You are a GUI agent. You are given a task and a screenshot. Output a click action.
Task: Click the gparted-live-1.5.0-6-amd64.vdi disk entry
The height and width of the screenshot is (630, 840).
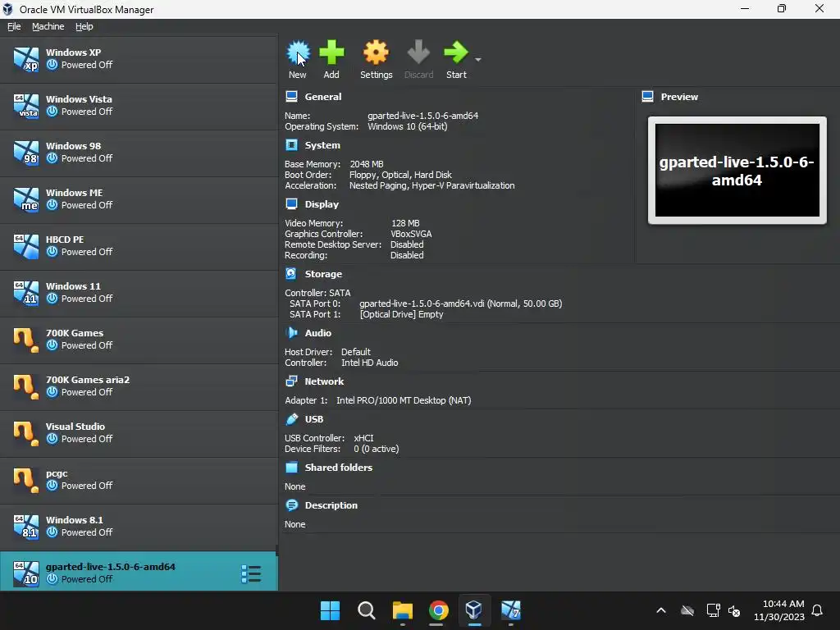tap(460, 304)
